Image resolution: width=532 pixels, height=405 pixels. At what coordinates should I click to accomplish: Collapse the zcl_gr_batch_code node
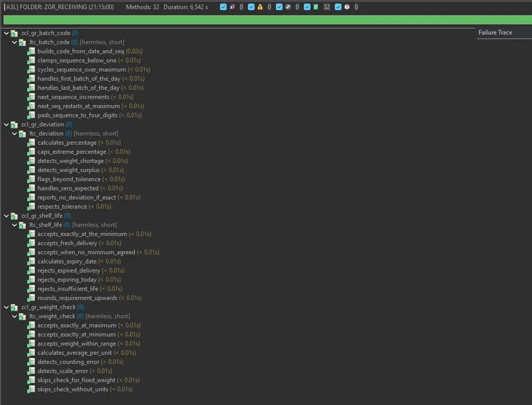point(6,33)
